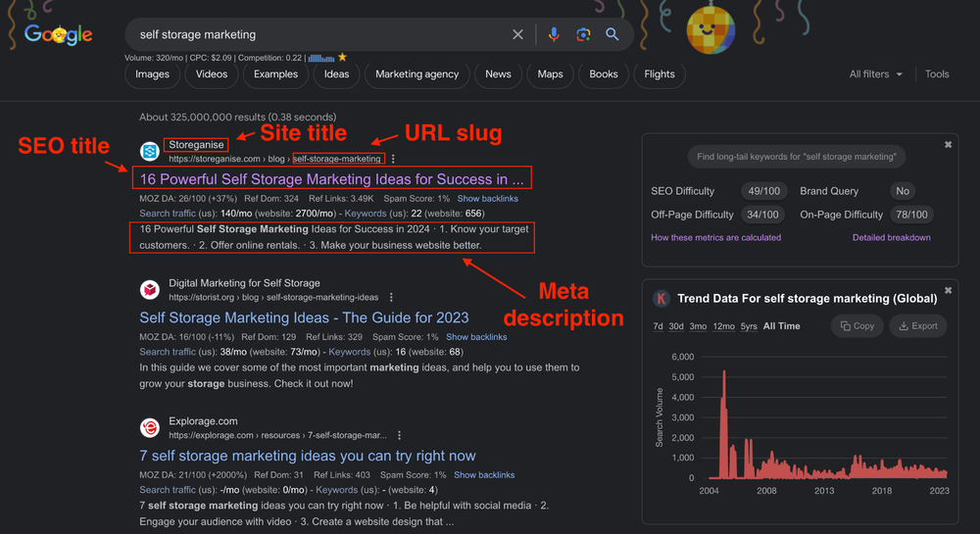Click the 34/100 Off-Page Difficulty value
980x534 pixels.
[762, 215]
